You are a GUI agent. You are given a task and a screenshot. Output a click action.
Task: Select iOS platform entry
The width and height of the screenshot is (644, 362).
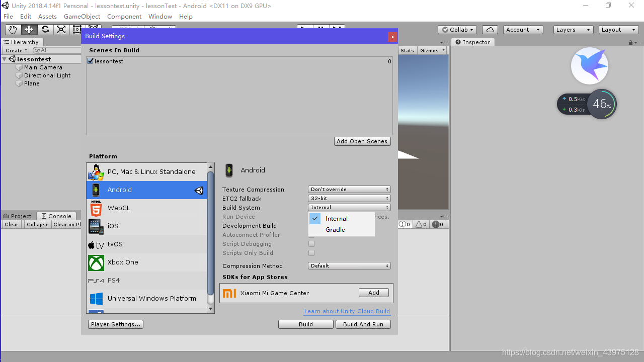click(146, 226)
